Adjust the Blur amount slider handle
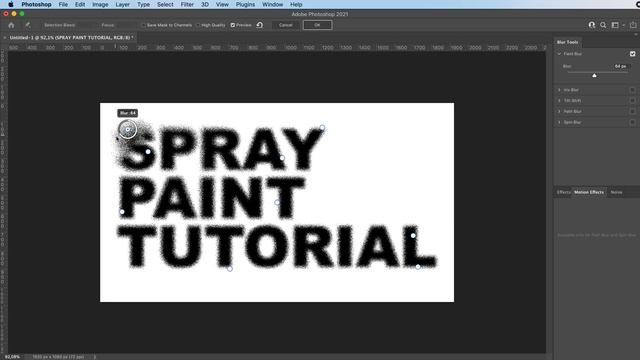The image size is (640, 360). pyautogui.click(x=594, y=75)
